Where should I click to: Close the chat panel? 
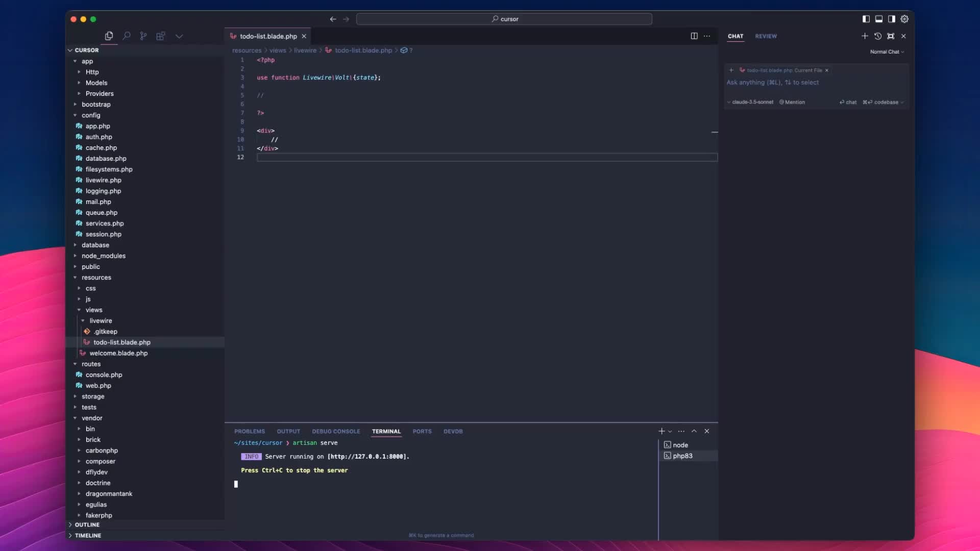point(903,36)
